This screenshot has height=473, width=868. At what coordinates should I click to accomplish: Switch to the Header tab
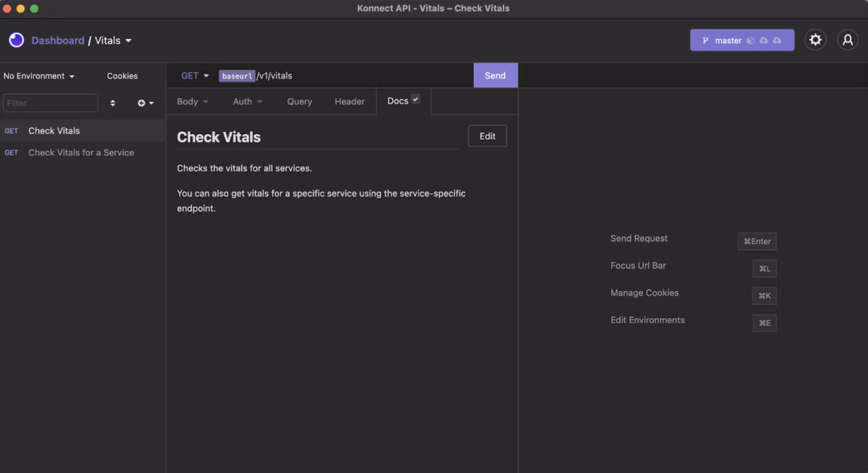pyautogui.click(x=349, y=101)
